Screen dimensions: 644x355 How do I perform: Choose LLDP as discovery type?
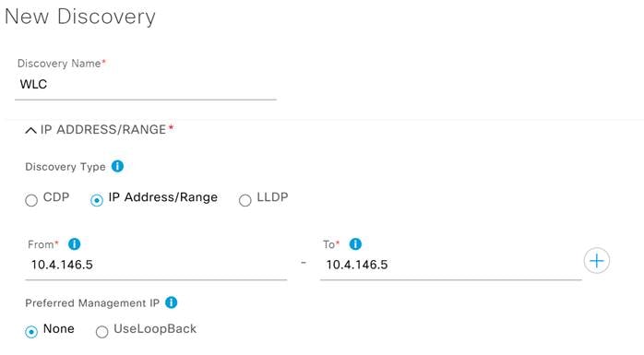pos(245,200)
